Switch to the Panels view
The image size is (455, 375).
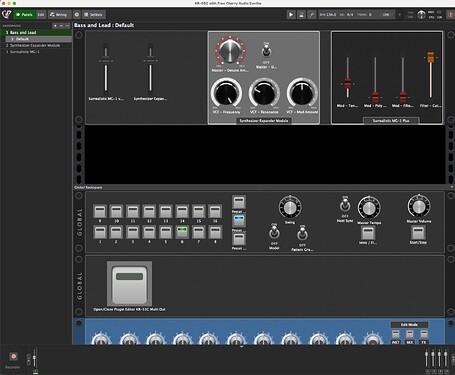pos(24,15)
